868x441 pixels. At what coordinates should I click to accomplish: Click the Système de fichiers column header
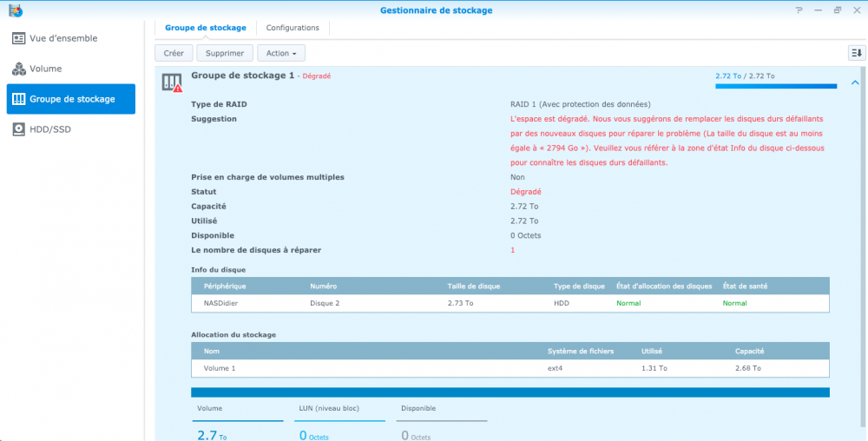(580, 351)
